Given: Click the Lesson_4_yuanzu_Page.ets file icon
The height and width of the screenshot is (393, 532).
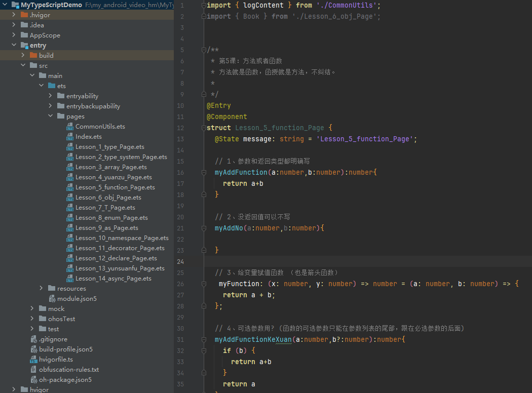Looking at the screenshot, I should click(x=70, y=177).
